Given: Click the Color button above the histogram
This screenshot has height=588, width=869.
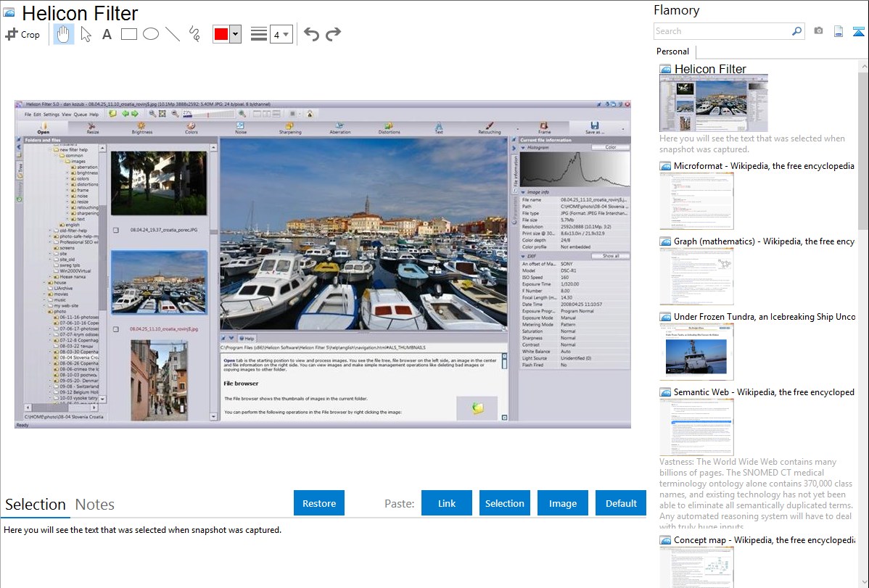Looking at the screenshot, I should click(610, 147).
